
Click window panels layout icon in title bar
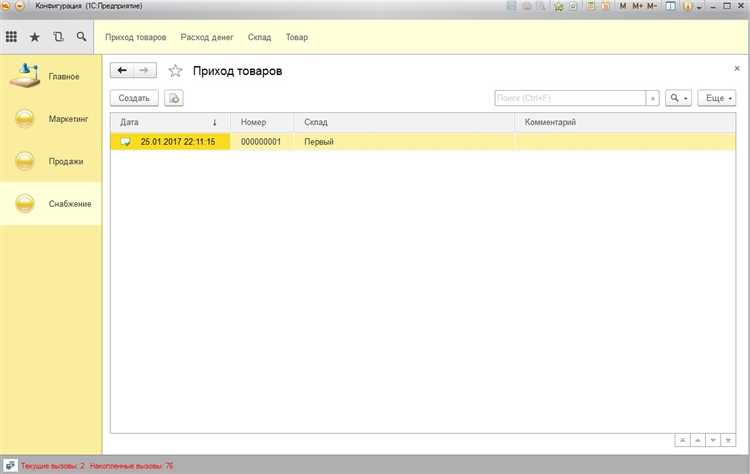coord(671,6)
